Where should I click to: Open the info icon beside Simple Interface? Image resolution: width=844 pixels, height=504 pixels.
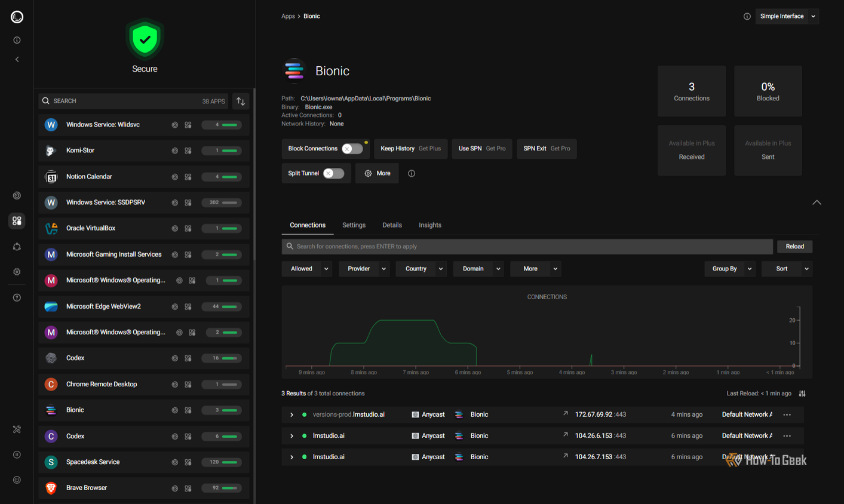[747, 16]
